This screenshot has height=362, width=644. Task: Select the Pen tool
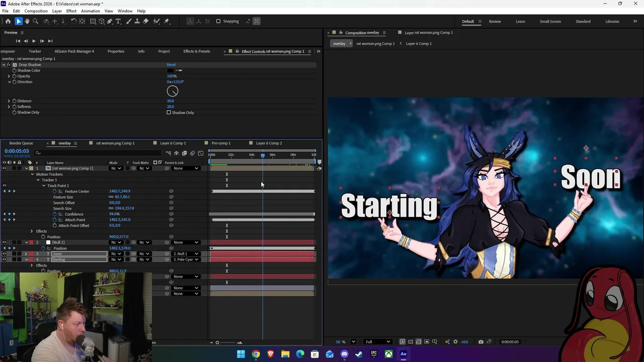pos(110,21)
